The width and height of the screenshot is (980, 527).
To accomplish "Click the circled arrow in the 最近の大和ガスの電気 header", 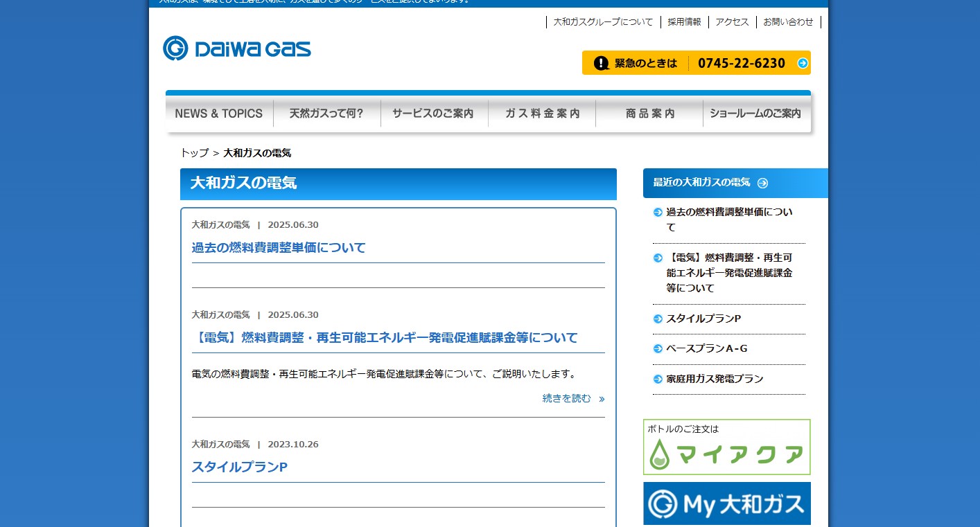I will tap(762, 183).
